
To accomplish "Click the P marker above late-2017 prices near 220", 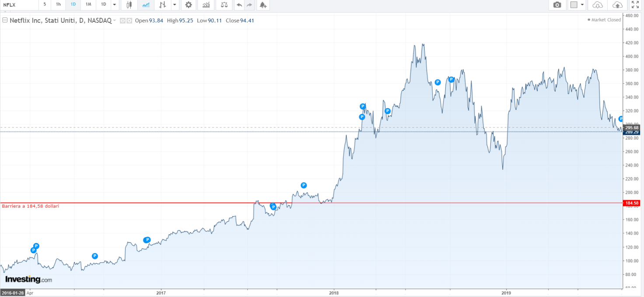I will 304,185.
